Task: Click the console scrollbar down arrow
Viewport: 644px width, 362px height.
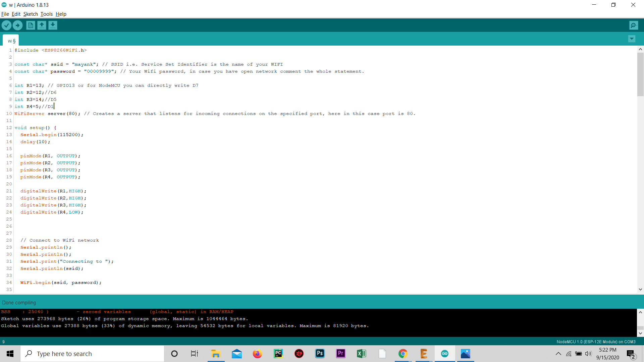Action: [640, 333]
